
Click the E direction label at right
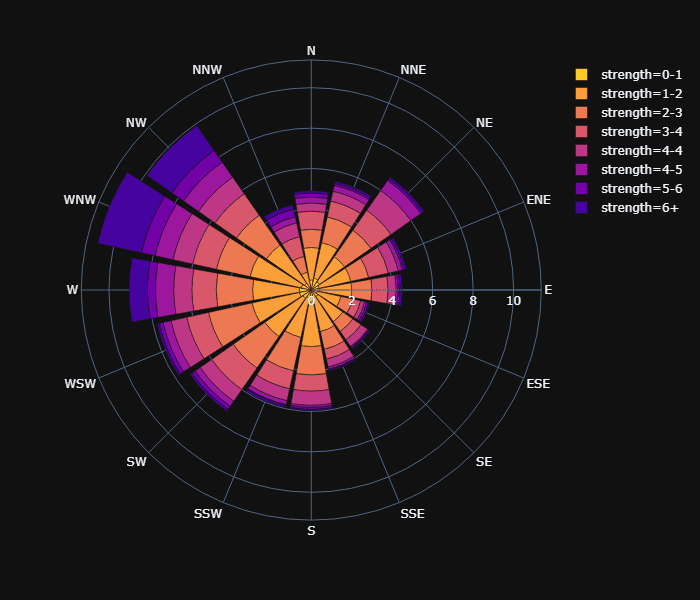(548, 290)
